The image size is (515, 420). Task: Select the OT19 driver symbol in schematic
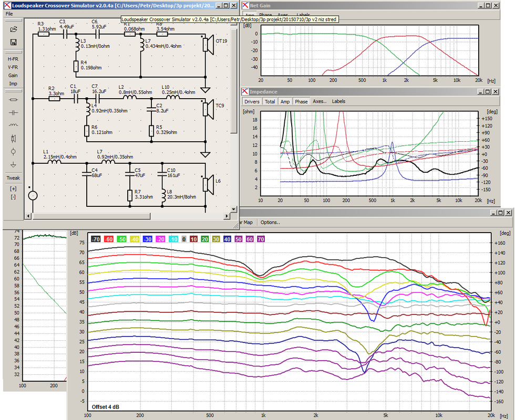(208, 45)
